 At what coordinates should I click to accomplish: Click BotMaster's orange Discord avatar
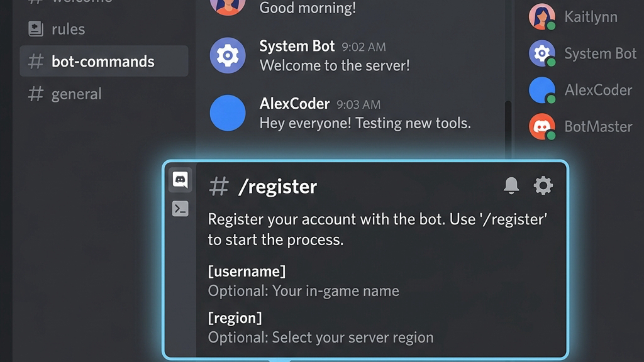click(541, 126)
